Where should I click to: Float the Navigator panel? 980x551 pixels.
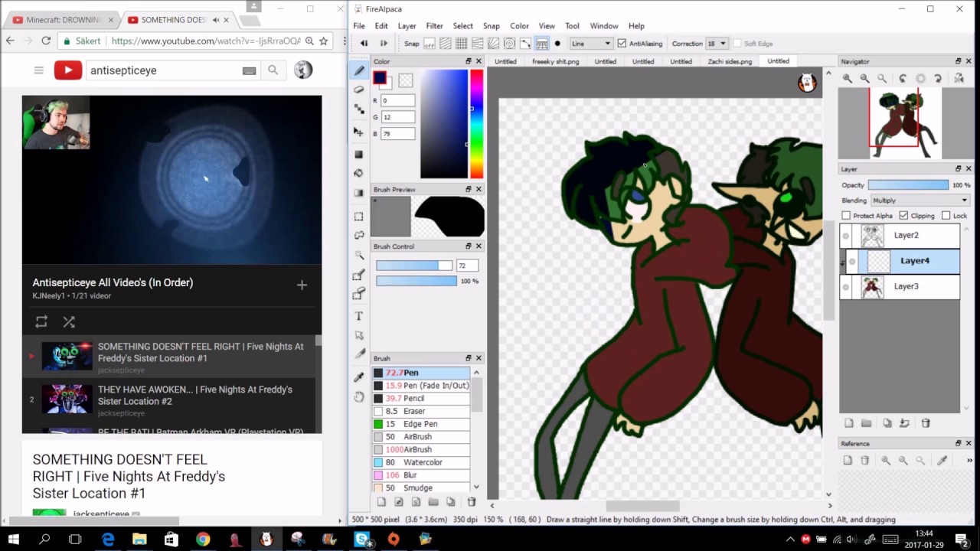tap(958, 61)
